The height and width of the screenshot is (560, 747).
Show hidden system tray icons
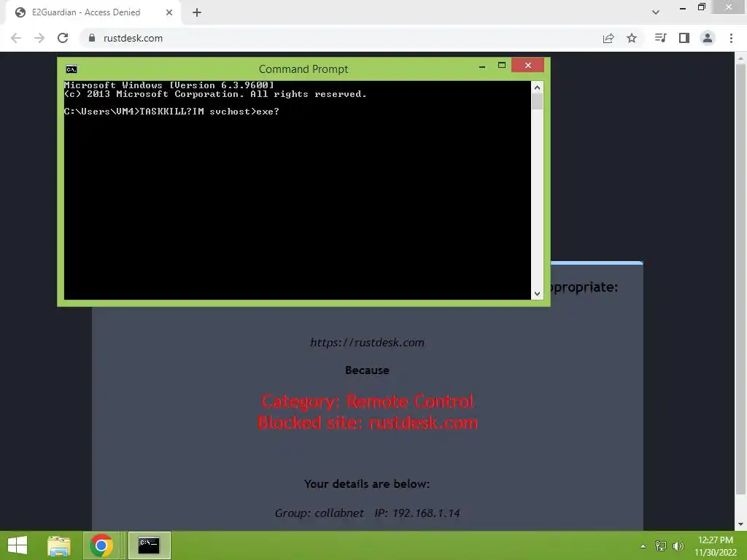pyautogui.click(x=643, y=546)
